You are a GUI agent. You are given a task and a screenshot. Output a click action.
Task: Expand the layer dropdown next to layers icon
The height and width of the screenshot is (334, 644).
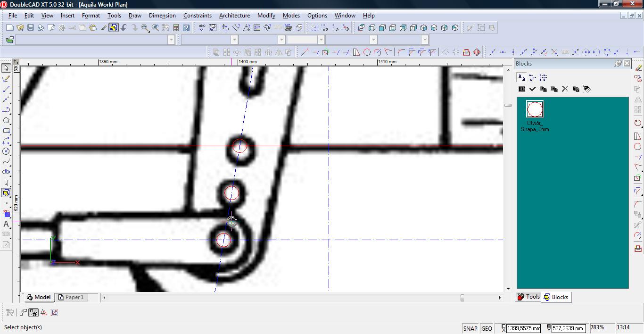click(171, 40)
